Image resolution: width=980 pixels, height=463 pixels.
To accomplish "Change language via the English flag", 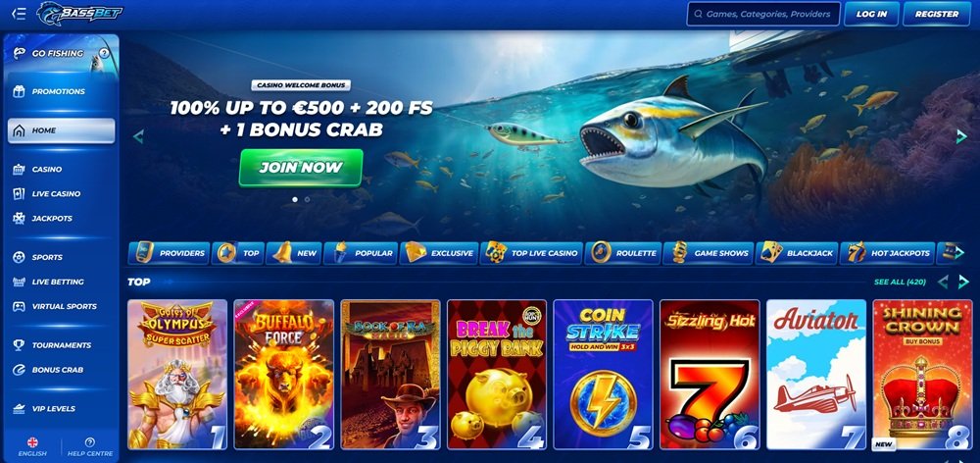I will coord(32,441).
